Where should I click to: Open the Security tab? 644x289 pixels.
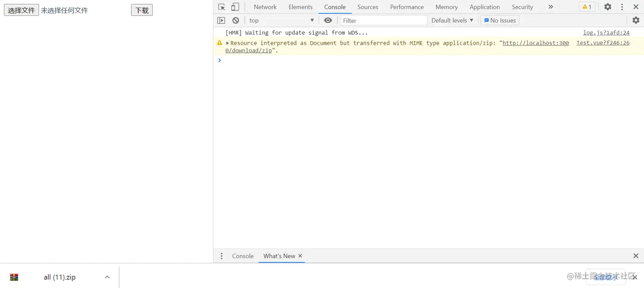click(x=522, y=7)
